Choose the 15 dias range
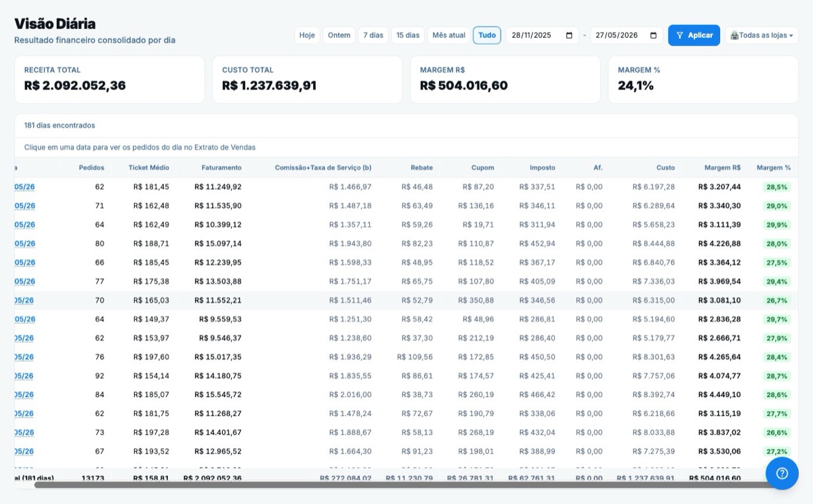This screenshot has height=504, width=813. point(408,35)
